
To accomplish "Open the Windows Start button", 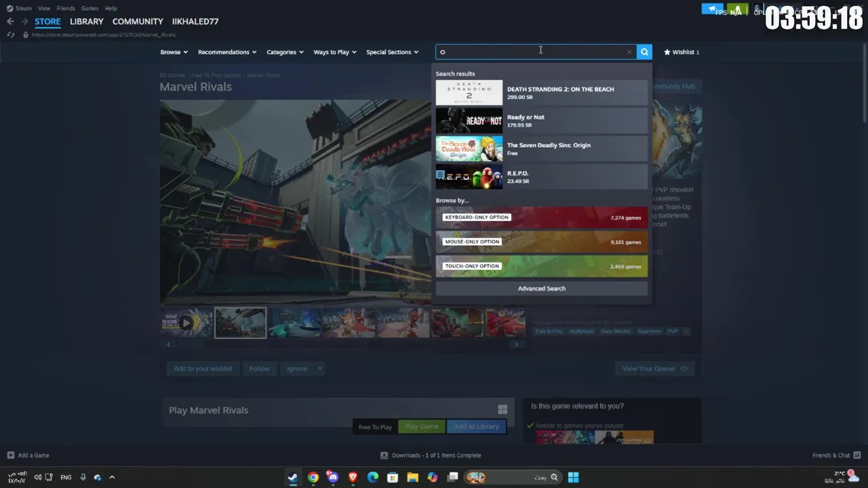I will click(573, 477).
